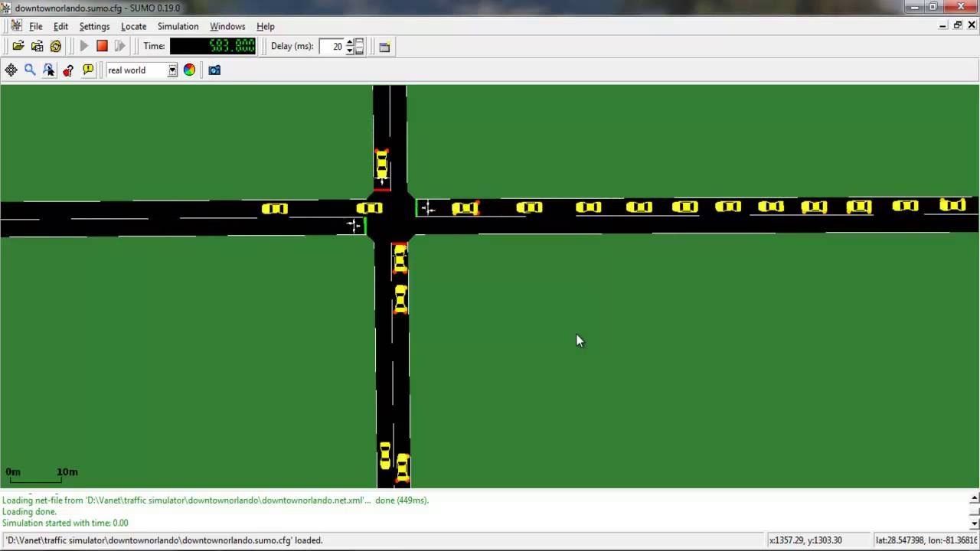Open a new view window icon
Screen dimensions: 980x551
tap(384, 47)
